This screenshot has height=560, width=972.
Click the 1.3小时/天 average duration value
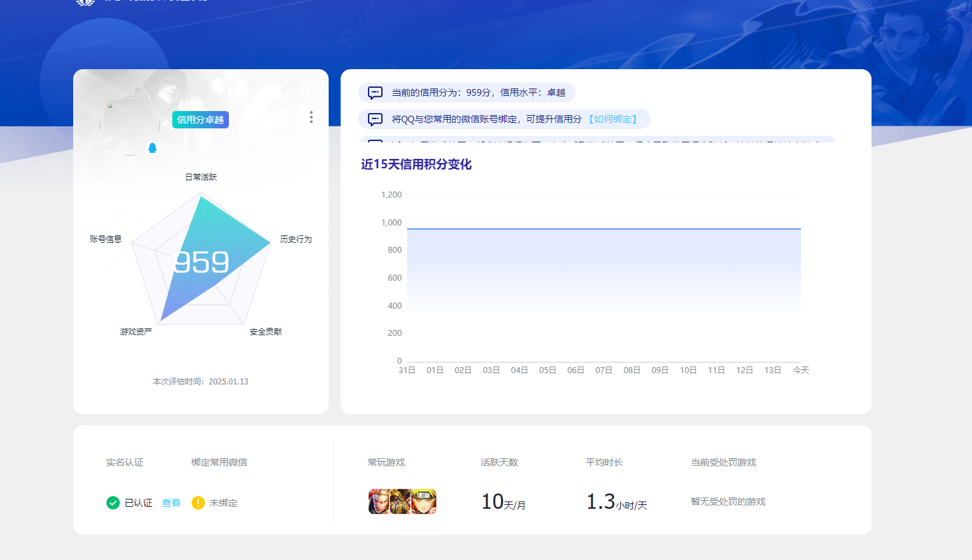point(617,502)
